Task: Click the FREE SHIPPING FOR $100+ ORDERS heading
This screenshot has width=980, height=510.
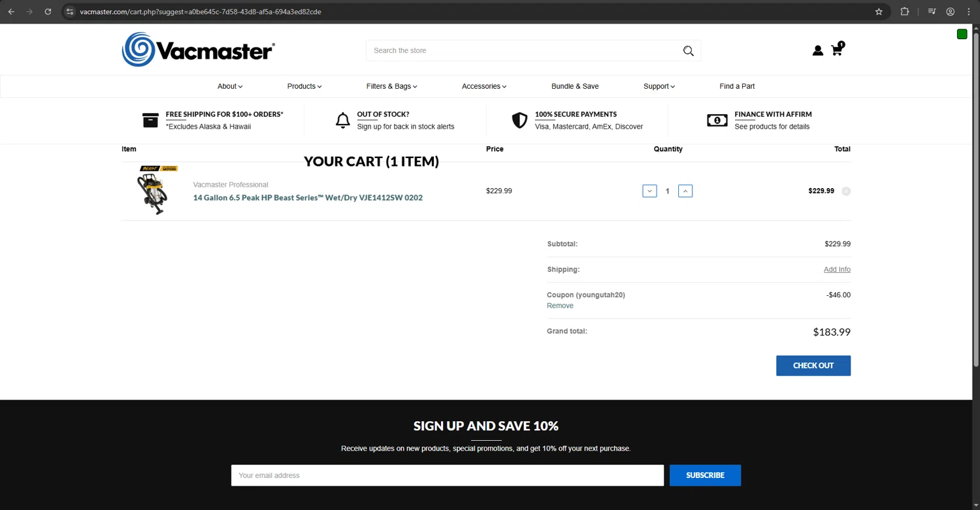Action: (224, 114)
